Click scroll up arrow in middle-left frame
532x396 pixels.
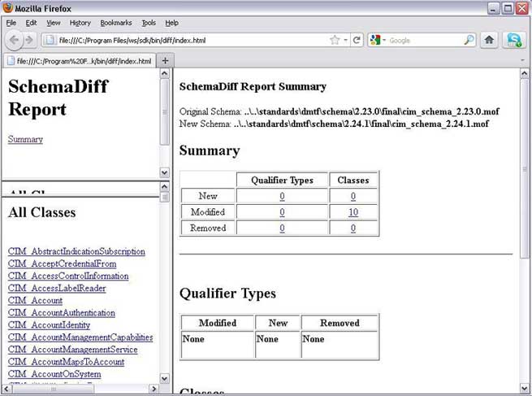tap(165, 186)
